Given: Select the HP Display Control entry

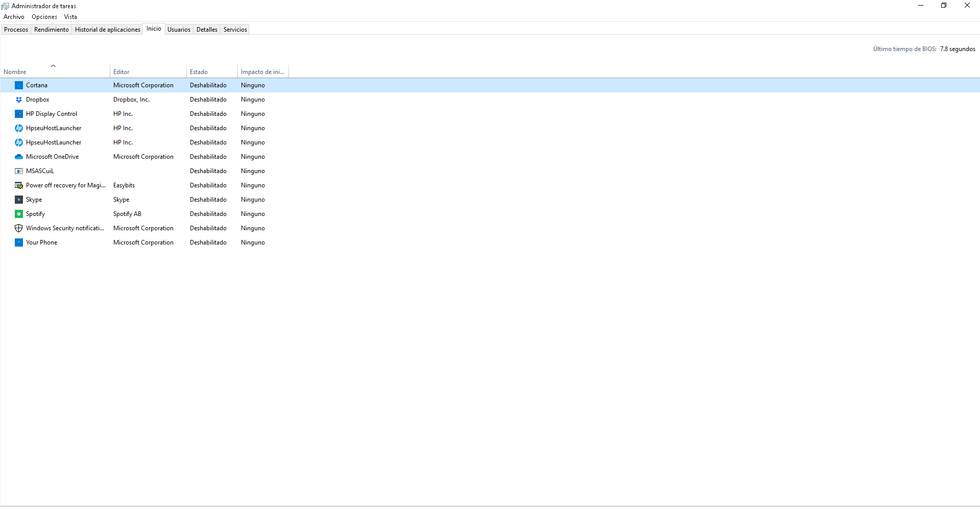Looking at the screenshot, I should [52, 114].
